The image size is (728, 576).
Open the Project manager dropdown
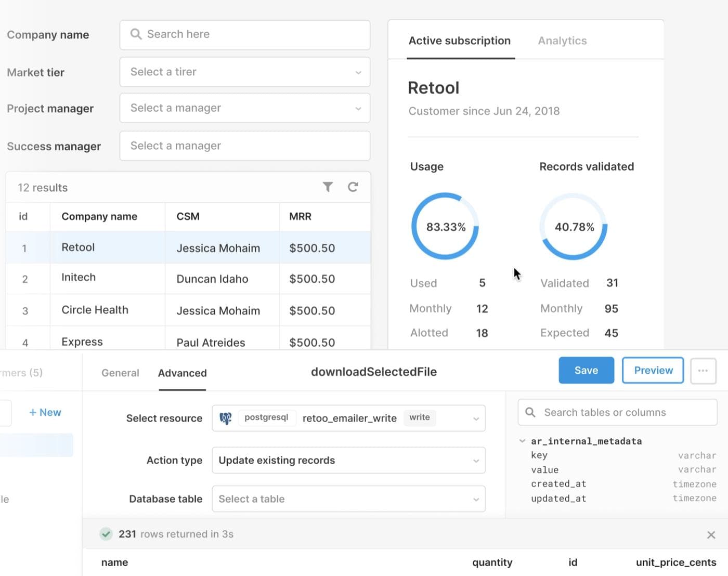tap(245, 108)
